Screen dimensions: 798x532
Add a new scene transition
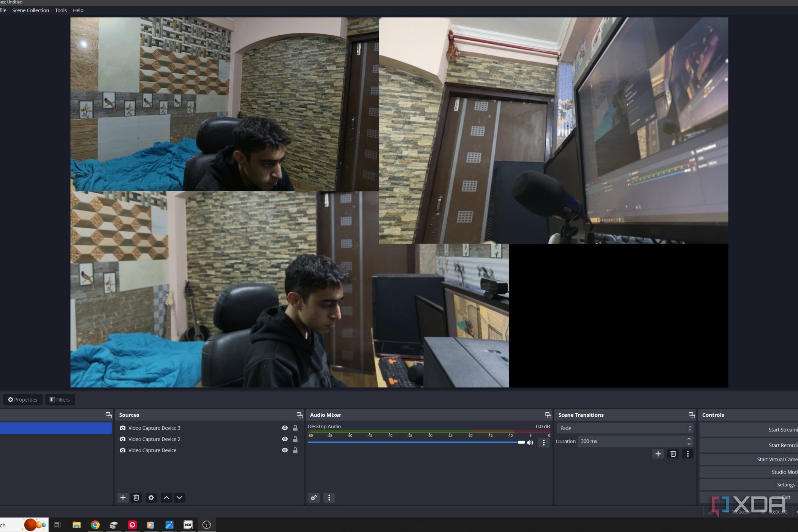(658, 454)
